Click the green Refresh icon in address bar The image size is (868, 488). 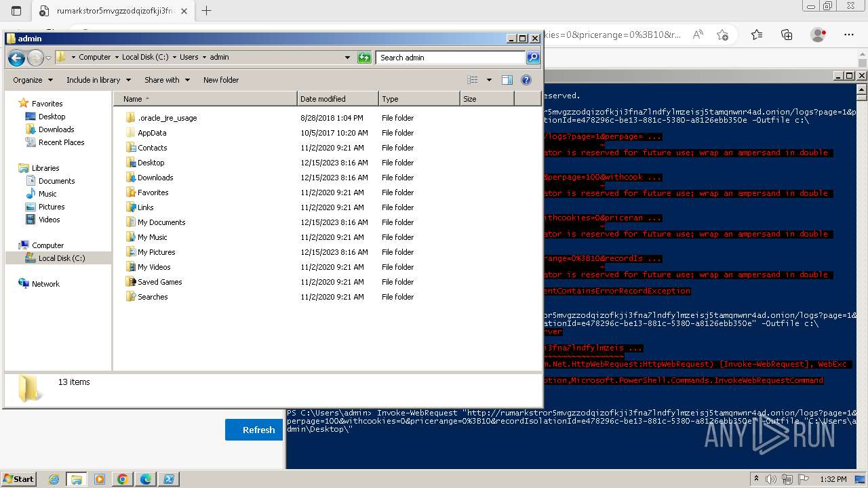(364, 58)
